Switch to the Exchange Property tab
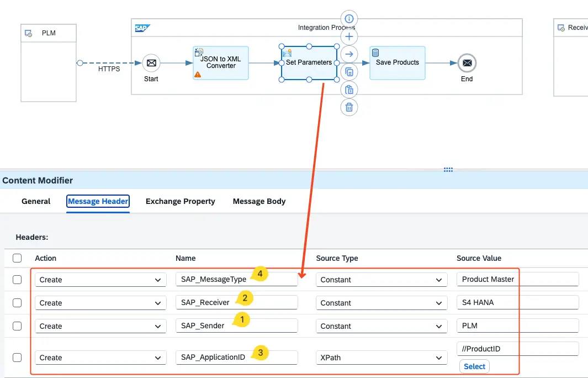Screen dimensions: 588x378 [180, 201]
